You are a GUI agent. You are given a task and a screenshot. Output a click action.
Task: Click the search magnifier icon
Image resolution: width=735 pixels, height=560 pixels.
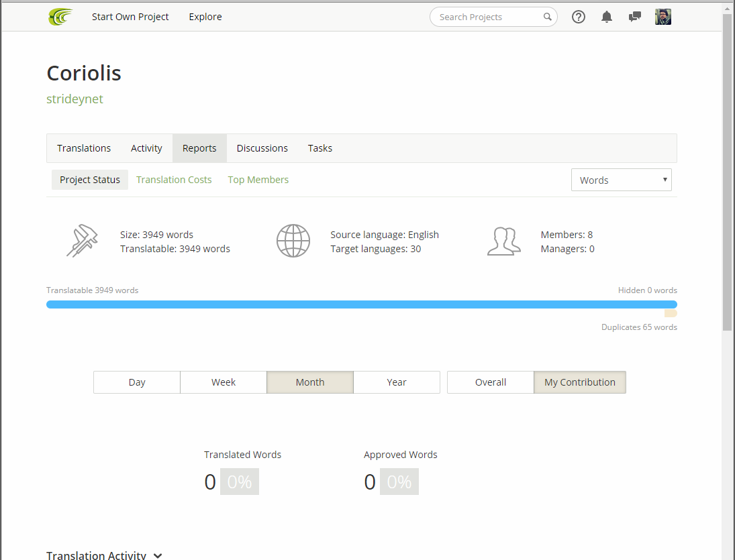click(547, 17)
